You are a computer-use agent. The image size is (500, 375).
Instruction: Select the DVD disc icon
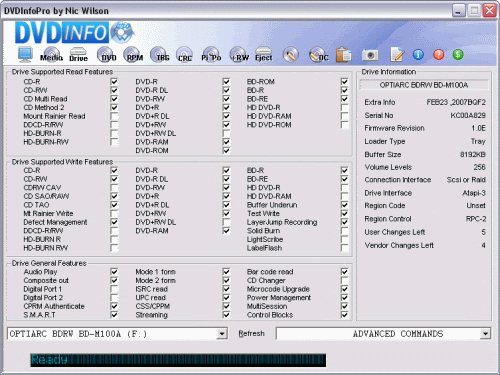(x=107, y=54)
